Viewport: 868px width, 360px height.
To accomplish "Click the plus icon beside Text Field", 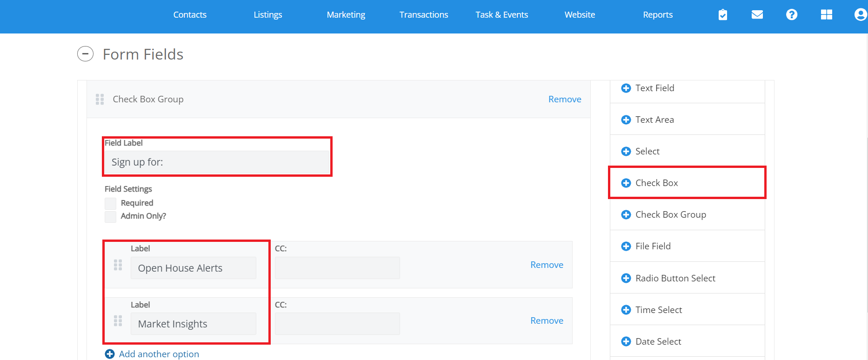I will tap(626, 88).
